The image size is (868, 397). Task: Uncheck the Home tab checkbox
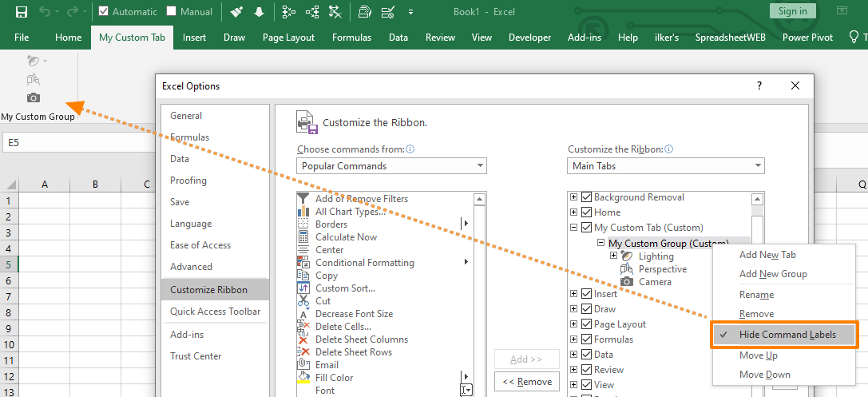pyautogui.click(x=587, y=212)
